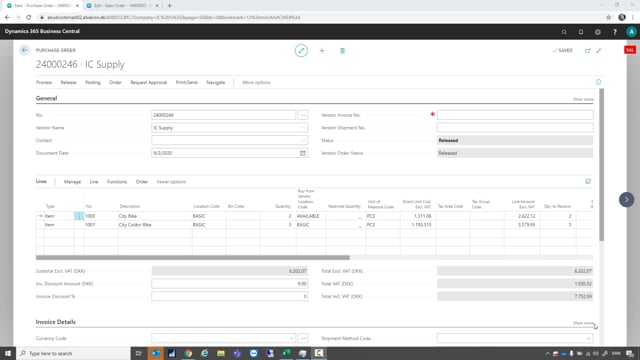Image resolution: width=640 pixels, height=360 pixels.
Task: Click the vertical page scrollbar
Action: coord(601,165)
